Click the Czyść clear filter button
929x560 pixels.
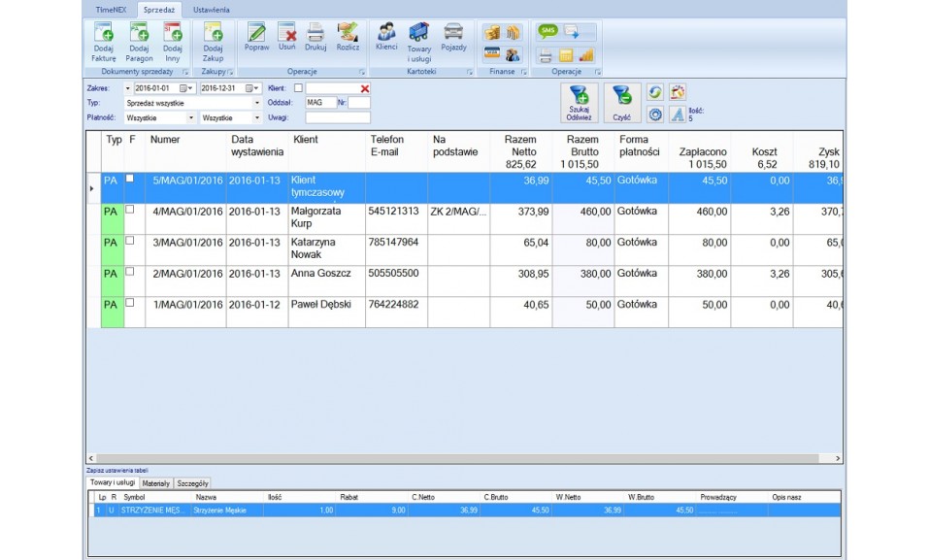[x=621, y=103]
